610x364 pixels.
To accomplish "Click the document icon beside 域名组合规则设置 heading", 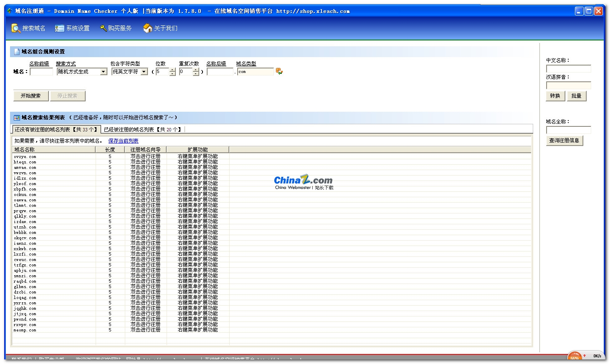I will pyautogui.click(x=17, y=52).
